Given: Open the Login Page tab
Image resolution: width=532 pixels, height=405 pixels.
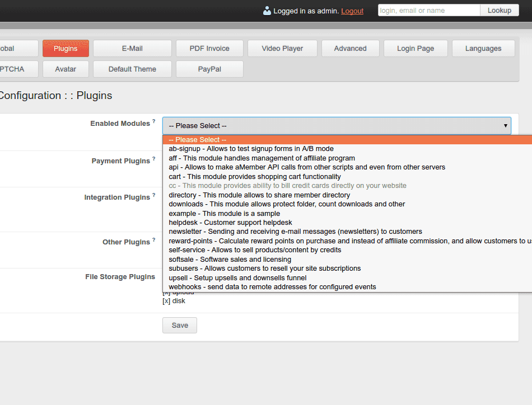Looking at the screenshot, I should click(416, 49).
